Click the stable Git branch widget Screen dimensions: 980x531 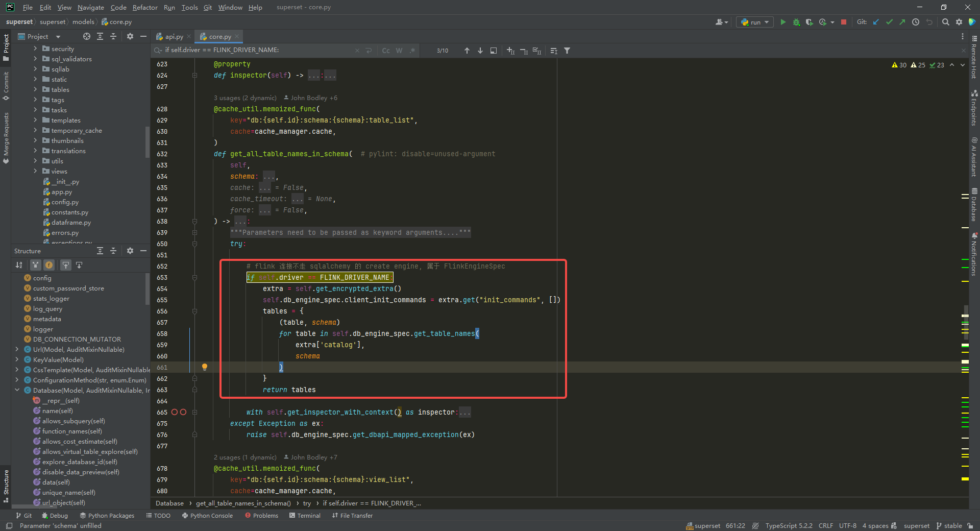[x=949, y=526]
